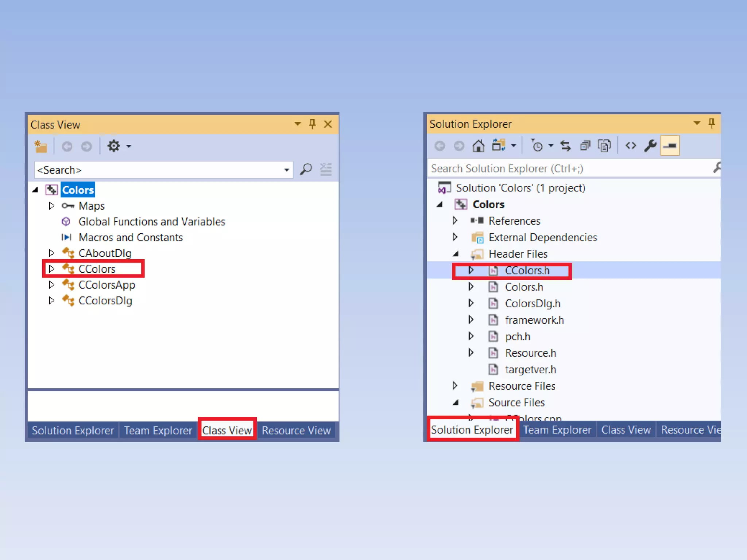Screen dimensions: 747x560
Task: Click the New Folder icon in Class View
Action: (x=40, y=147)
